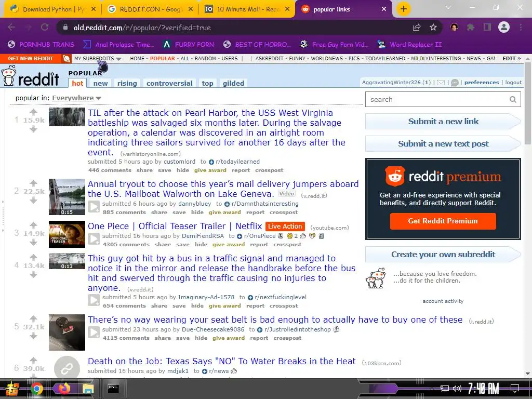Downvote the One Piece teaser trailer post

pos(33,242)
